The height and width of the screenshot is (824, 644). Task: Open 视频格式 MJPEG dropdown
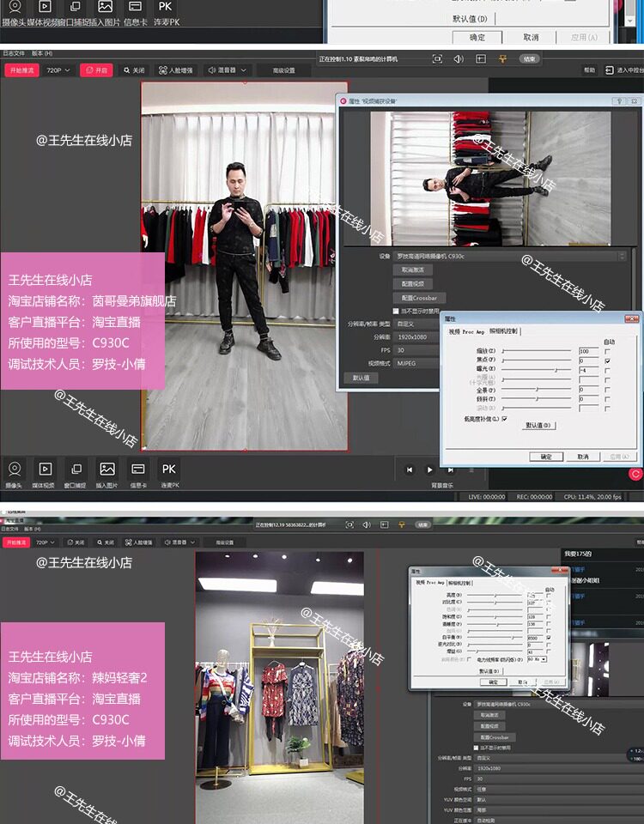coord(416,363)
